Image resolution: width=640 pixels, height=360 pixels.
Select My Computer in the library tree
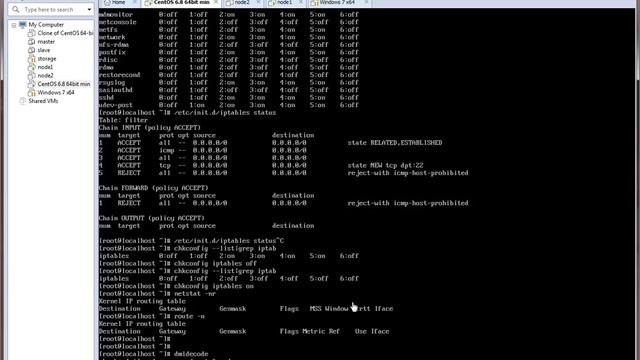pos(46,25)
